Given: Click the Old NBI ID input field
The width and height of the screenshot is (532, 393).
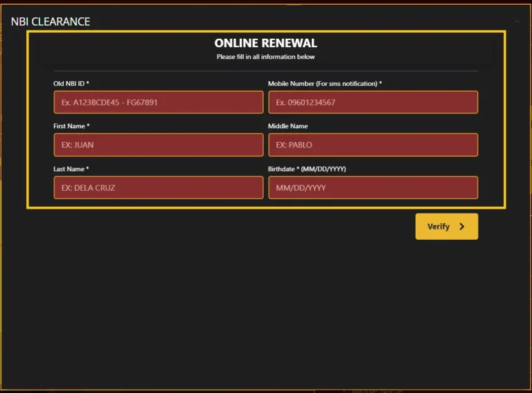Looking at the screenshot, I should click(159, 102).
